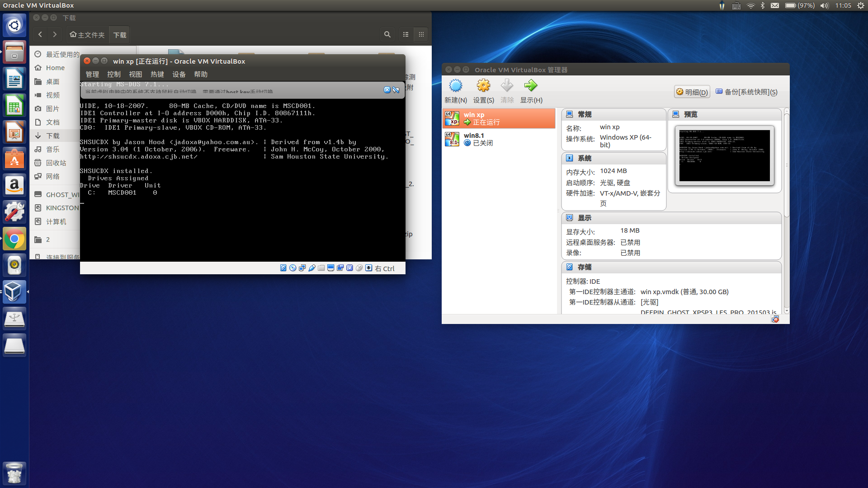Click the VM preview thumbnail
This screenshot has height=488, width=868.
click(724, 155)
